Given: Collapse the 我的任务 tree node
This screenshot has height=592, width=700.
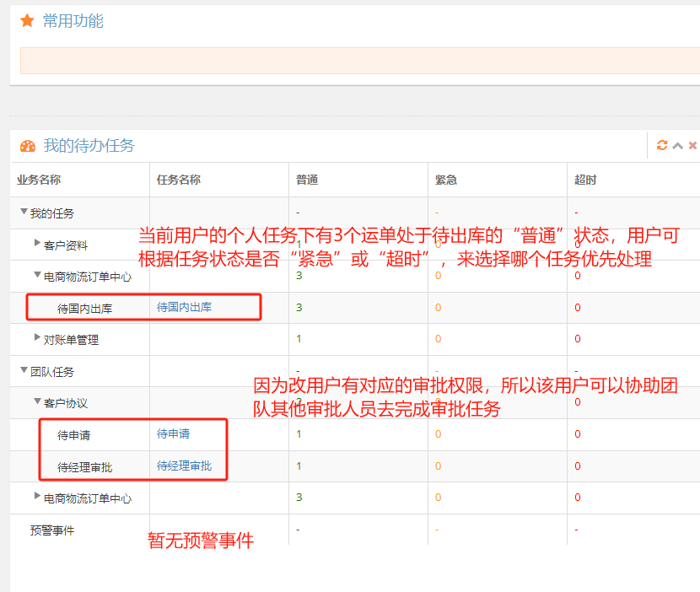Looking at the screenshot, I should coord(24,213).
